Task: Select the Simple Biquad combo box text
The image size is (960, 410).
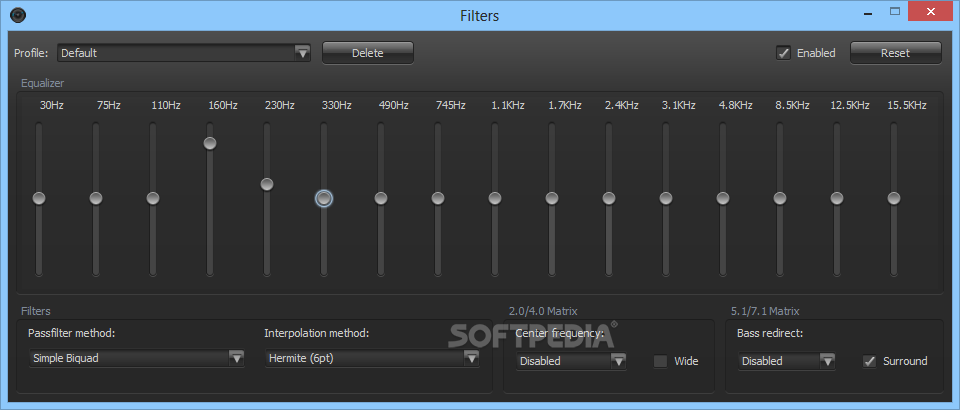Action: tap(66, 359)
